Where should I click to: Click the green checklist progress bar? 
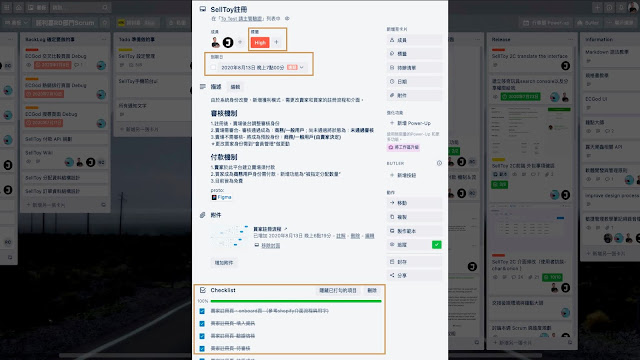pos(296,301)
